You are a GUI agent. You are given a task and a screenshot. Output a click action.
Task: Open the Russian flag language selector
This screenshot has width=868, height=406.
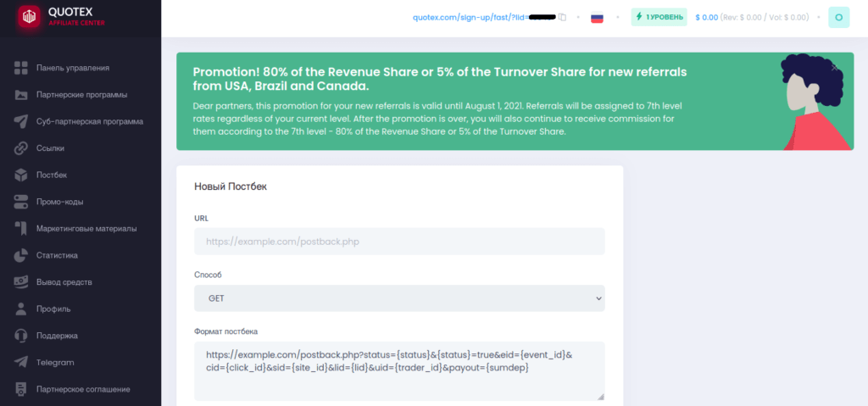[597, 17]
